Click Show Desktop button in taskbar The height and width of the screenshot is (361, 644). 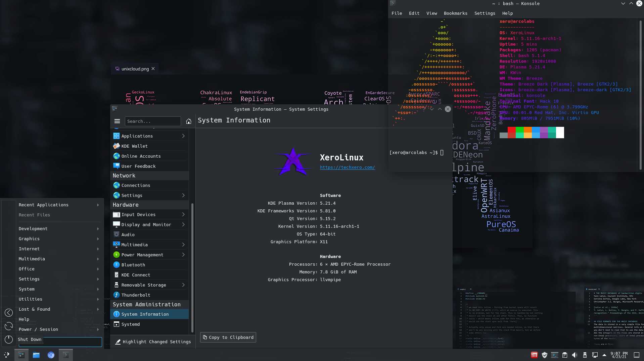637,355
